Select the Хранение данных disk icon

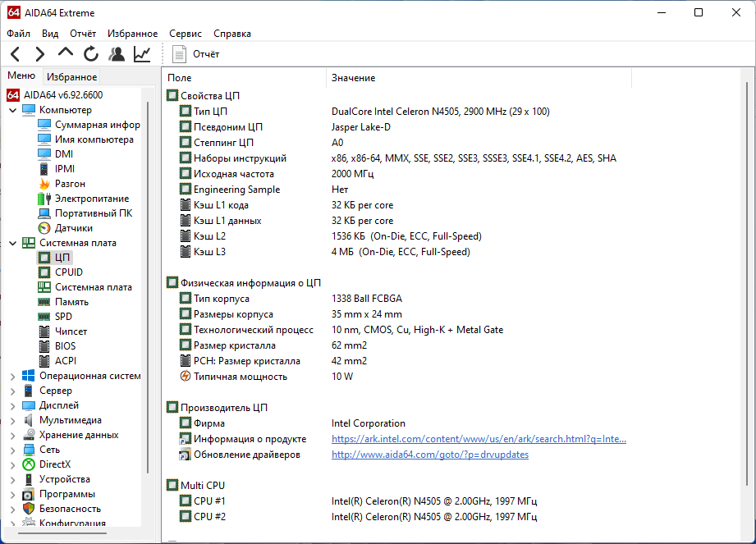(x=29, y=435)
